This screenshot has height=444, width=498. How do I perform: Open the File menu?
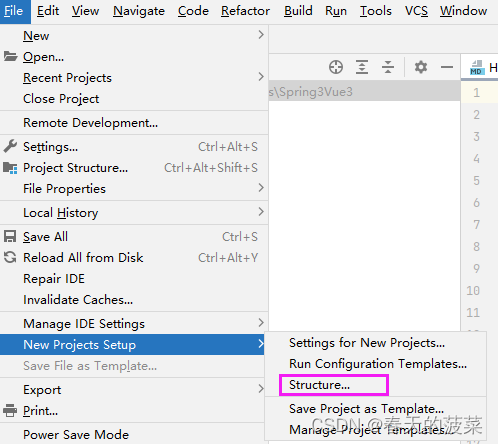(x=14, y=11)
